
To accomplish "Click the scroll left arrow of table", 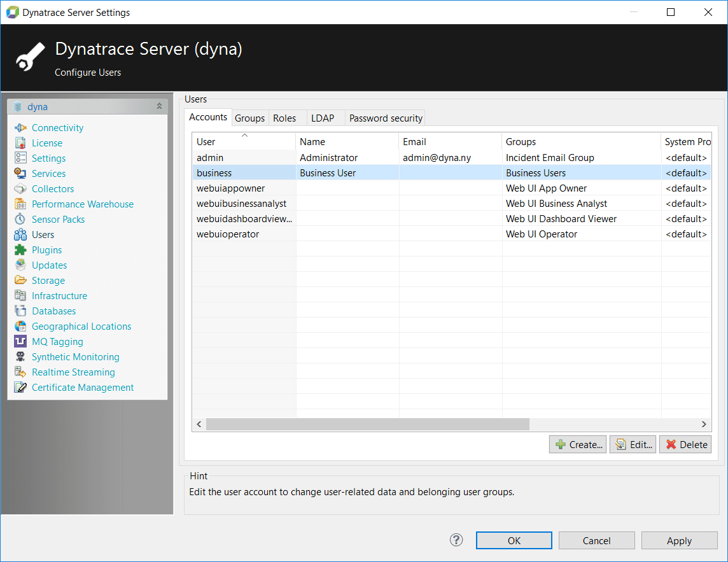I will (199, 424).
